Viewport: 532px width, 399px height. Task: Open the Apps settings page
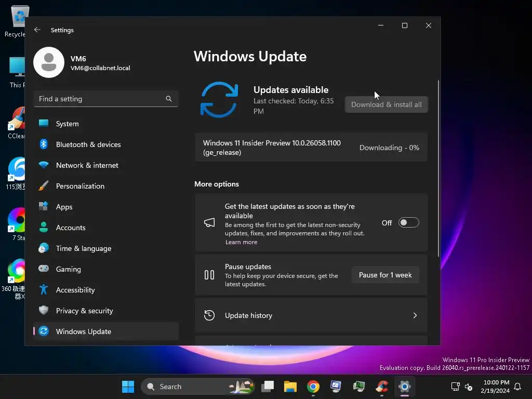click(106, 207)
